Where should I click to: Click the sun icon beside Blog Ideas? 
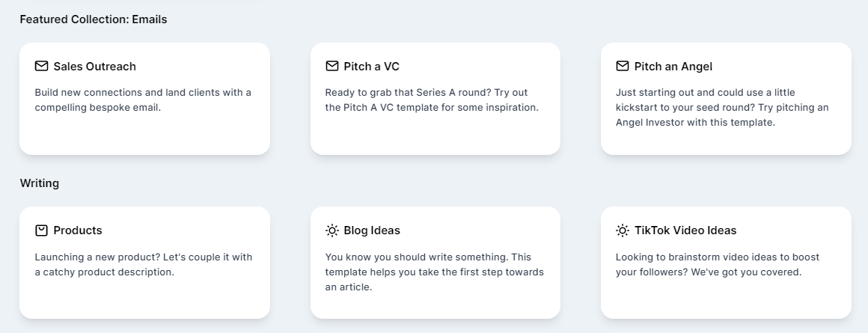coord(332,230)
